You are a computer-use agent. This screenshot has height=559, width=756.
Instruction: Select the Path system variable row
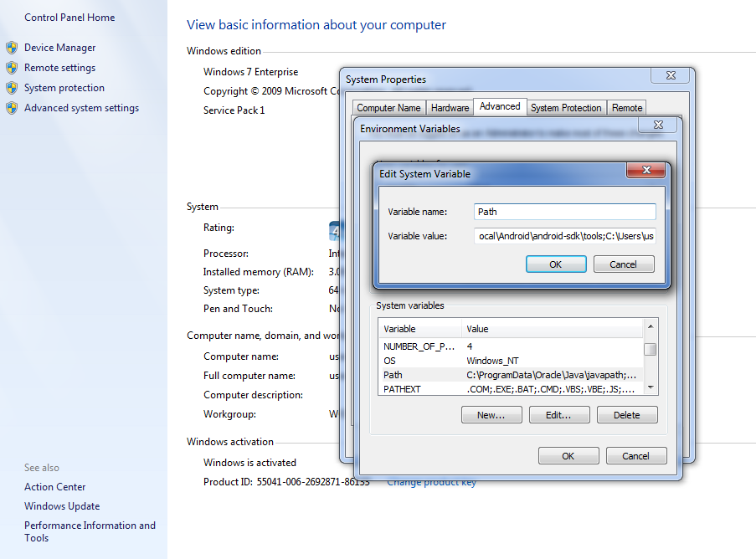pos(511,375)
